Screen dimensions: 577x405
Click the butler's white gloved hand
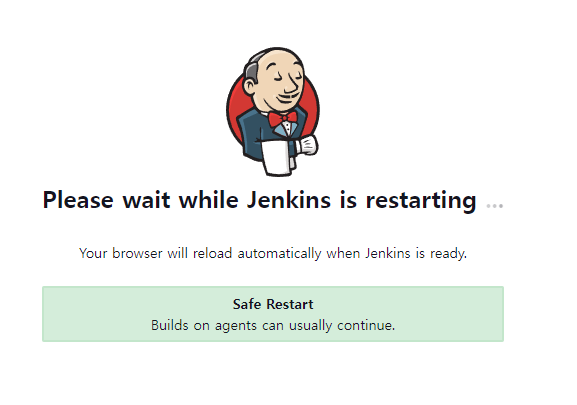(307, 145)
